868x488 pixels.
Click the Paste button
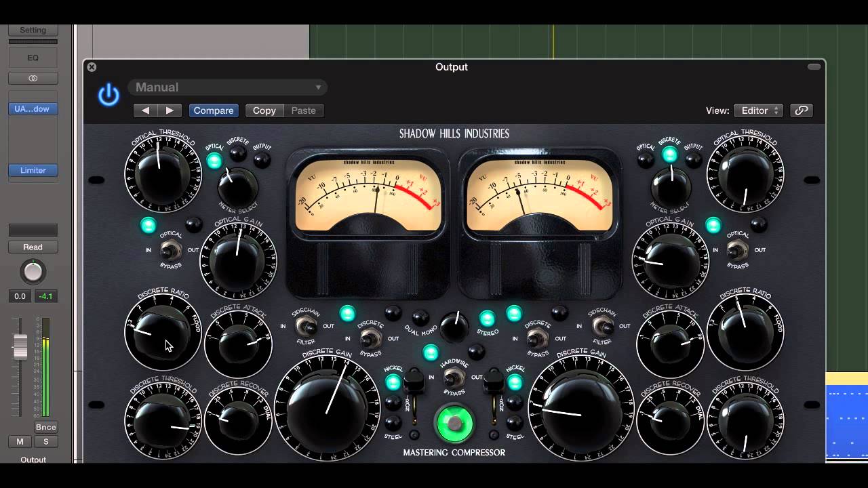(x=303, y=110)
